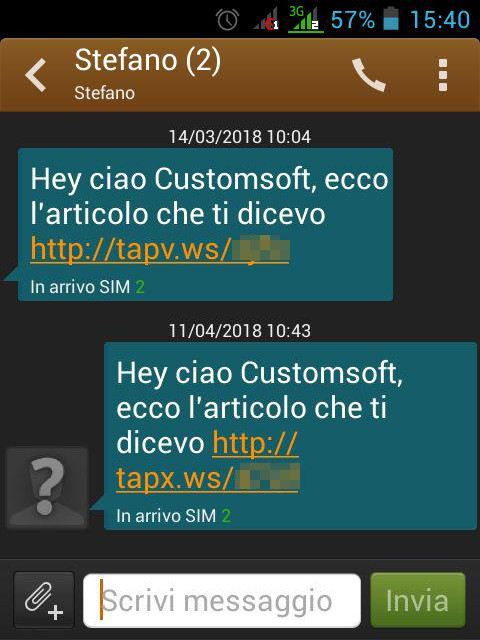Viewport: 480px width, 640px height.
Task: Tap the alarm clock status icon
Action: 227,19
